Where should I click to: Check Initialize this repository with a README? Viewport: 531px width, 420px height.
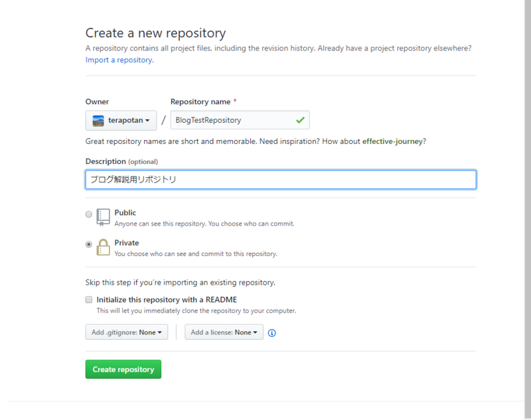coord(89,299)
